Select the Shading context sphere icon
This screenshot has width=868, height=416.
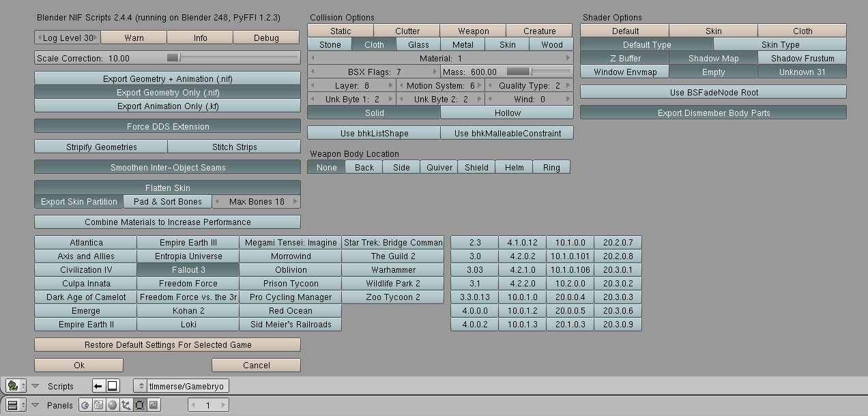point(113,405)
